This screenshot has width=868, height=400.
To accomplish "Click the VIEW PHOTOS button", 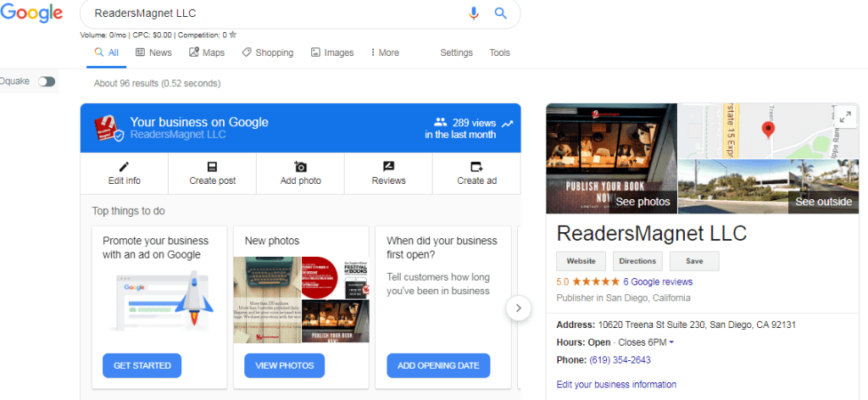I will (x=285, y=366).
